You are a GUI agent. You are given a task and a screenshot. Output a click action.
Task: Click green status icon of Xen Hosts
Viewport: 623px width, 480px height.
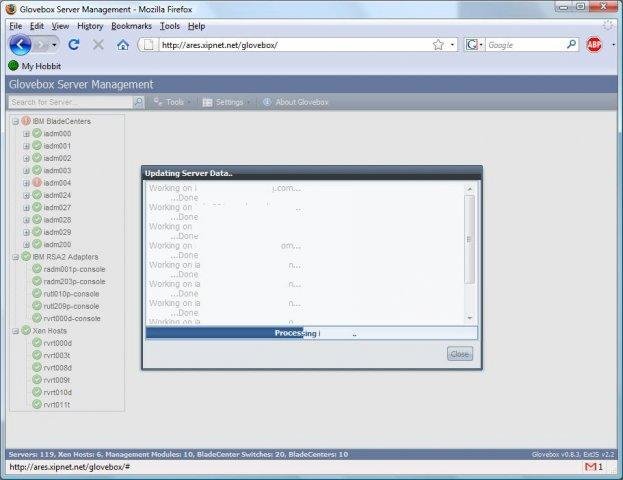(26, 330)
